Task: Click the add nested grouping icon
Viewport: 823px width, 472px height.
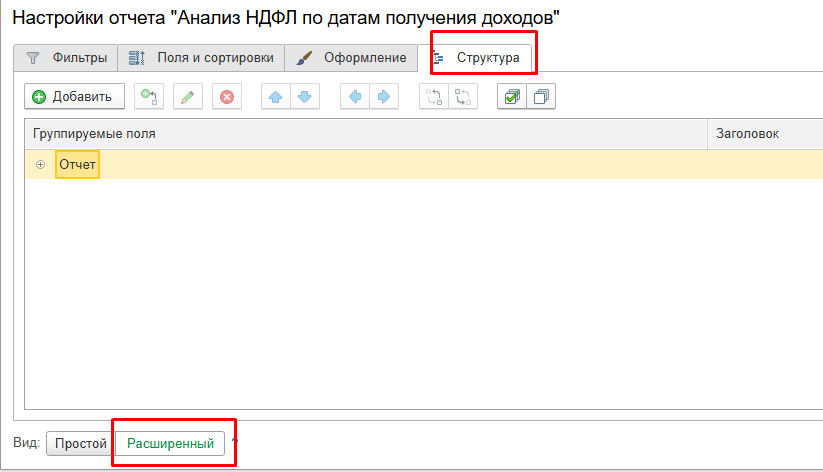Action: tap(149, 97)
